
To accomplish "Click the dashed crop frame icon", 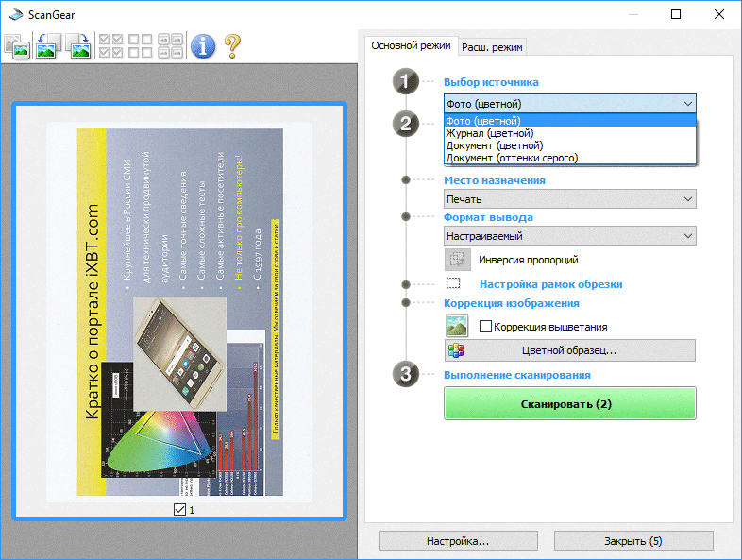I will pos(453,283).
